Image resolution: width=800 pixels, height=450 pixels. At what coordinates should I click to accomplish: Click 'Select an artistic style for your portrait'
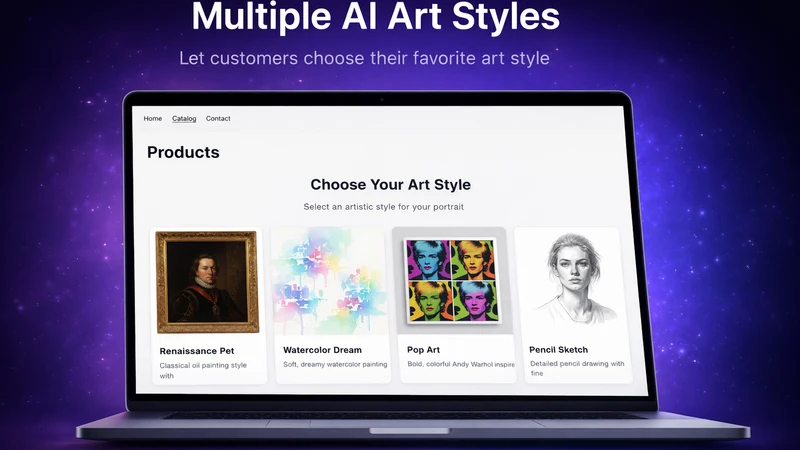384,207
